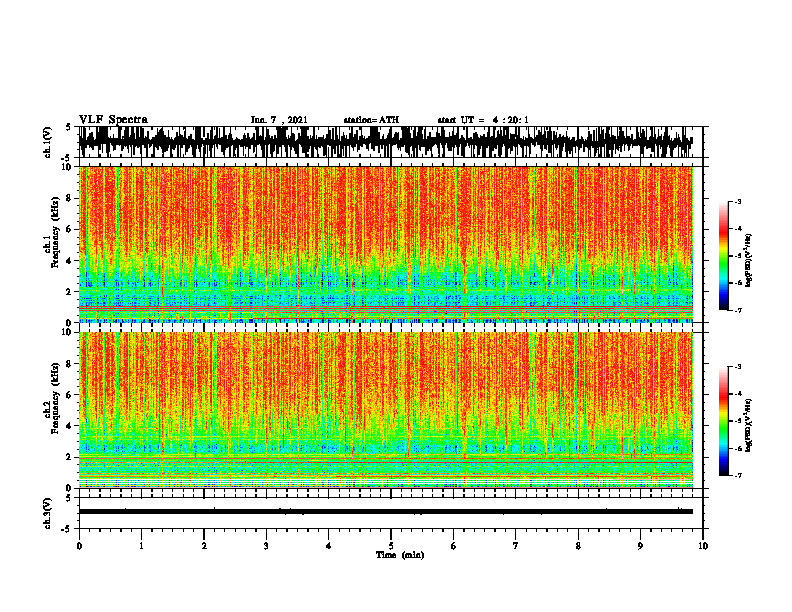This screenshot has height=612, width=792.
Task: Select the date text "Jan. 7, 2021"
Action: coord(279,120)
